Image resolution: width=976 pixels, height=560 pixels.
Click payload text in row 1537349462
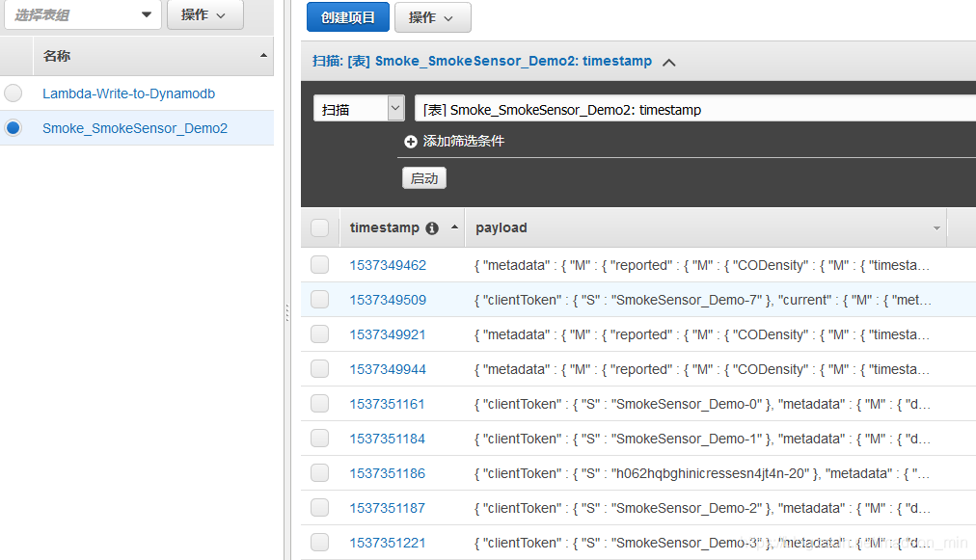coord(702,265)
